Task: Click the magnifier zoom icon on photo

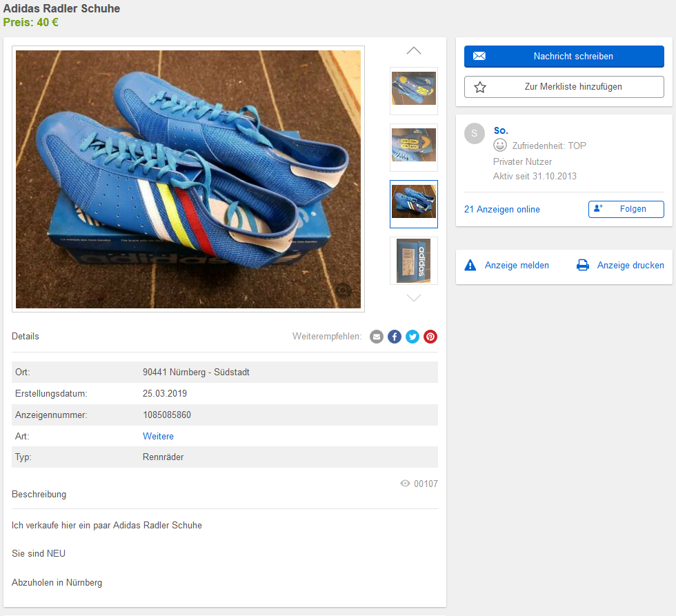Action: tap(344, 291)
